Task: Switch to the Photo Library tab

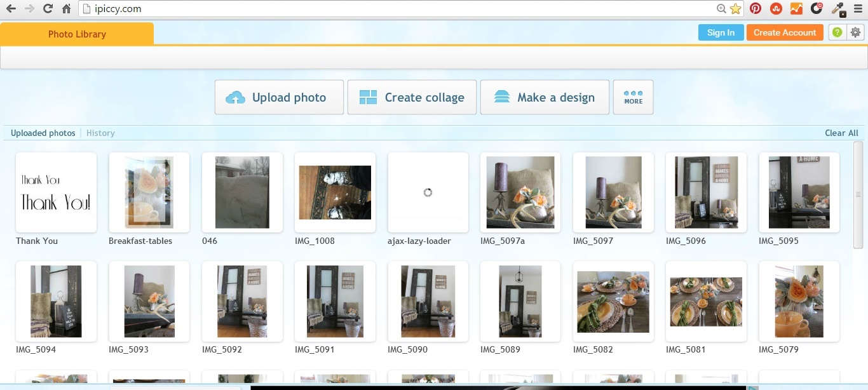Action: pos(76,34)
